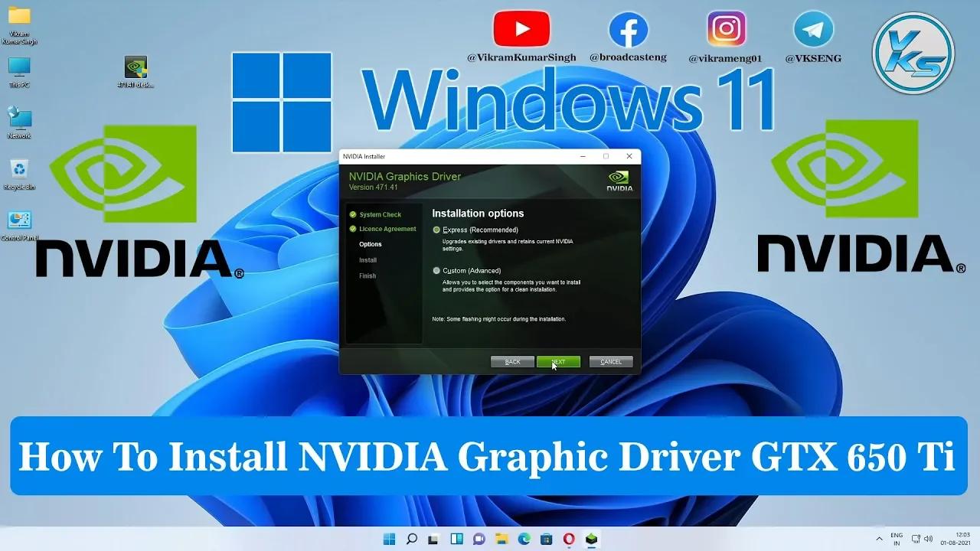
Task: Open Microsoft Store from the taskbar
Action: (x=547, y=539)
